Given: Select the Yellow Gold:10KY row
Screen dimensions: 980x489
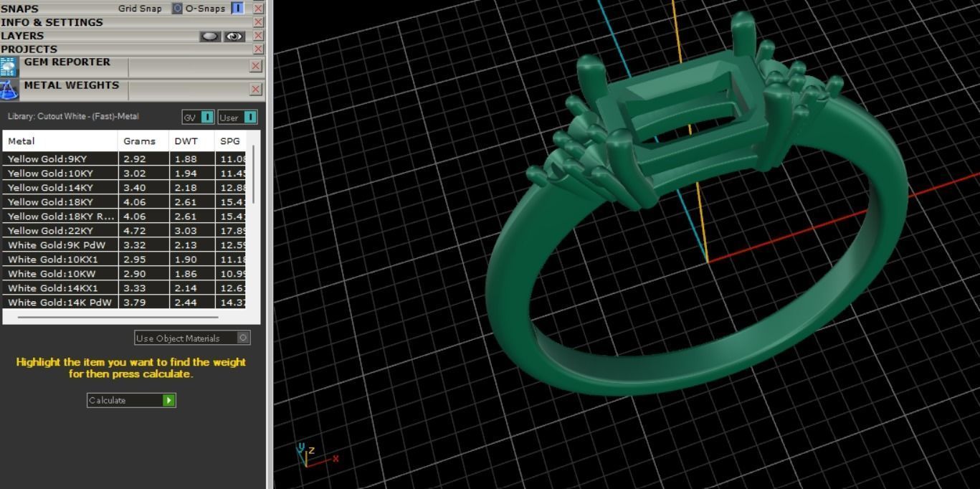Looking at the screenshot, I should pos(124,173).
